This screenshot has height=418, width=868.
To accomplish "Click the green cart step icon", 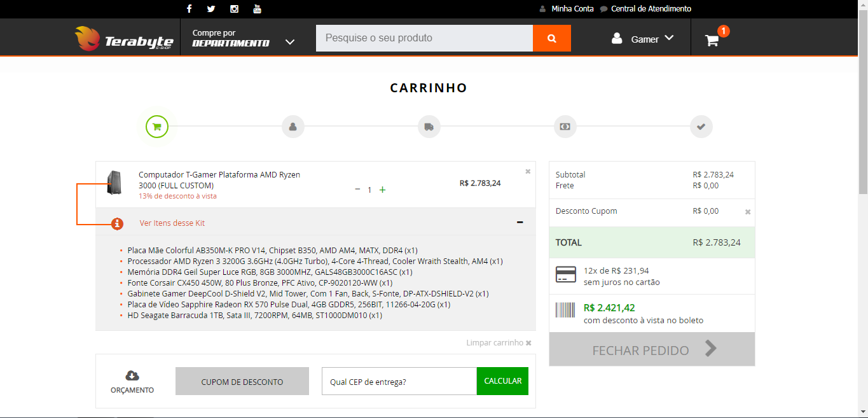I will point(157,127).
